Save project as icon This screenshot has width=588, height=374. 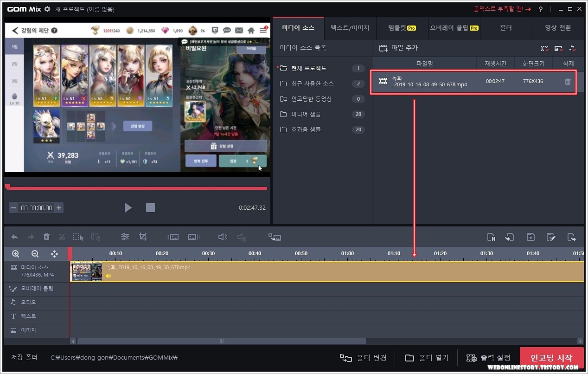coord(551,237)
